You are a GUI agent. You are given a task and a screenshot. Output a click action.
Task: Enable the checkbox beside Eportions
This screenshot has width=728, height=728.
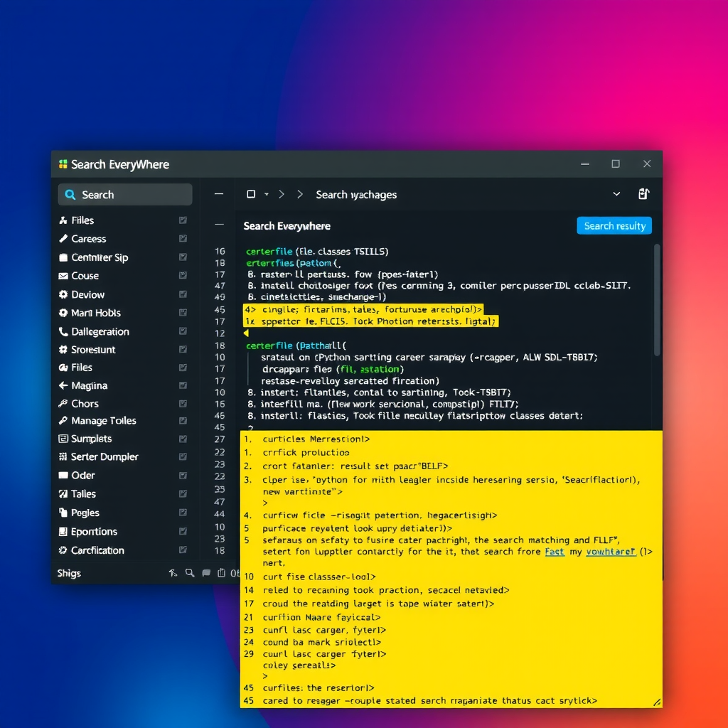[x=183, y=531]
